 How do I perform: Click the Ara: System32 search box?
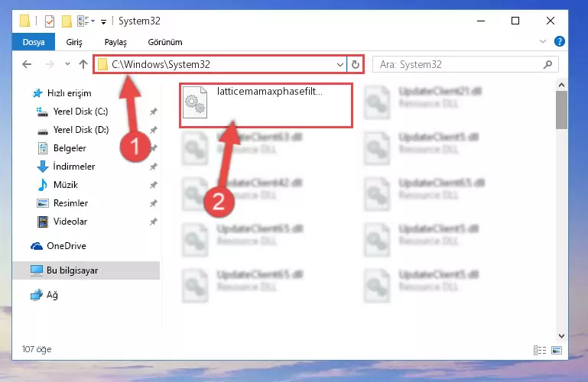click(x=466, y=64)
